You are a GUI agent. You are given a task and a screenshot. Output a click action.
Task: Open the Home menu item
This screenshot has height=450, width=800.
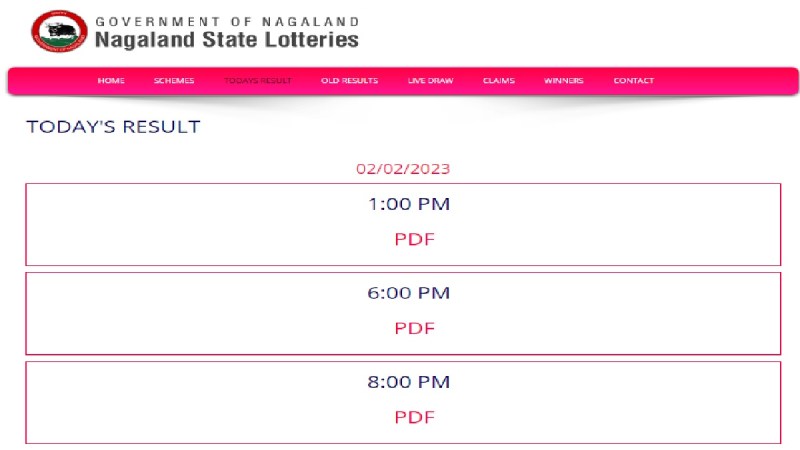pyautogui.click(x=111, y=81)
